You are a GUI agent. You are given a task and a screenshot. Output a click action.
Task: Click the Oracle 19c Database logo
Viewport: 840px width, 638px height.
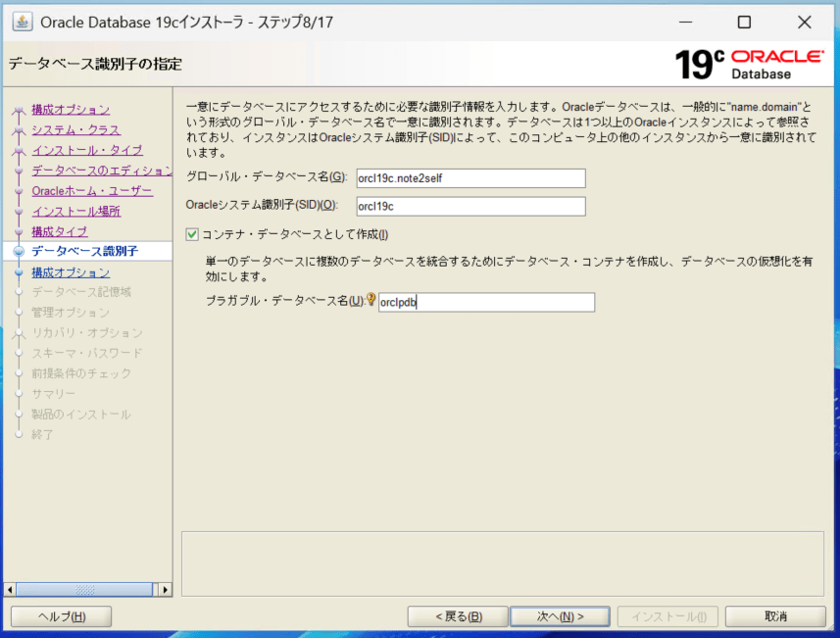[749, 64]
